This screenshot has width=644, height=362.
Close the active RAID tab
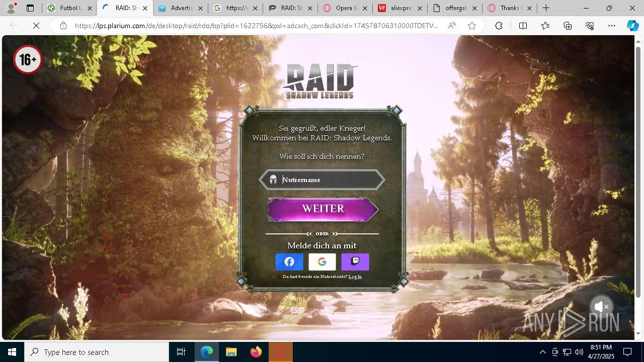click(145, 9)
